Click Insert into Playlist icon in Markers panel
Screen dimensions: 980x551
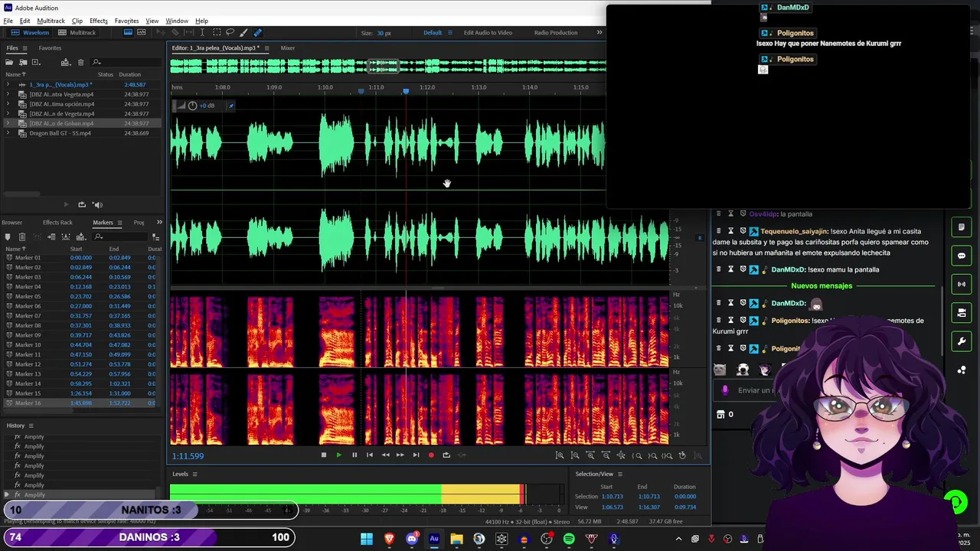[51, 236]
